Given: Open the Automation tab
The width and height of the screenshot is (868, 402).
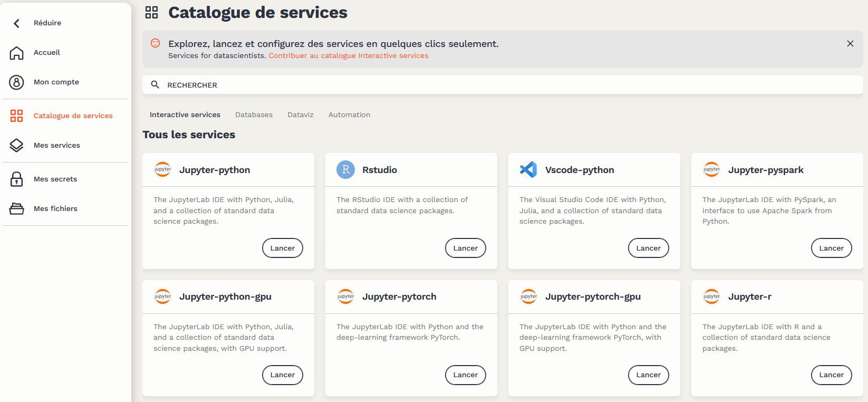Looking at the screenshot, I should (x=349, y=115).
